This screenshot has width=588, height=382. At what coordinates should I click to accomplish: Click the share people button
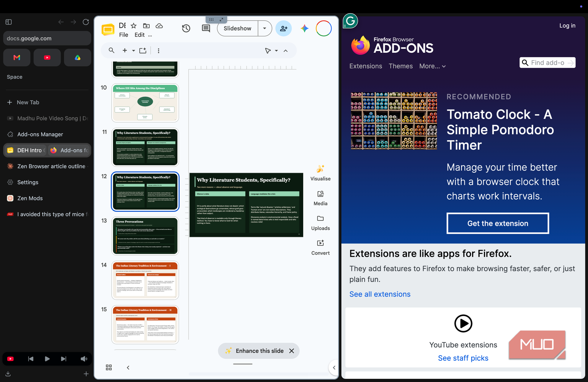point(284,28)
